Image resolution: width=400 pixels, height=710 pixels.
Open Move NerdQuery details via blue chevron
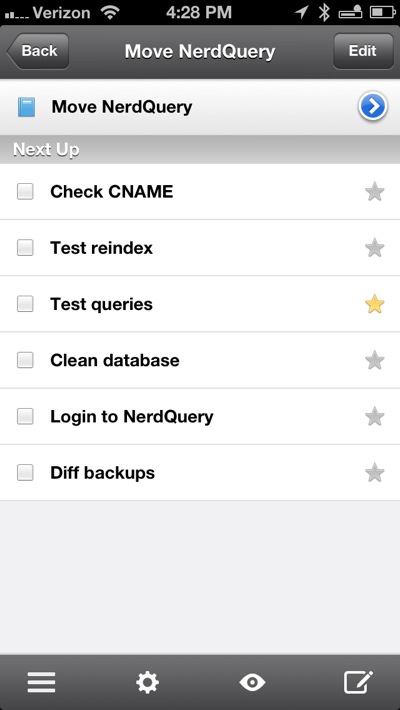tap(372, 107)
